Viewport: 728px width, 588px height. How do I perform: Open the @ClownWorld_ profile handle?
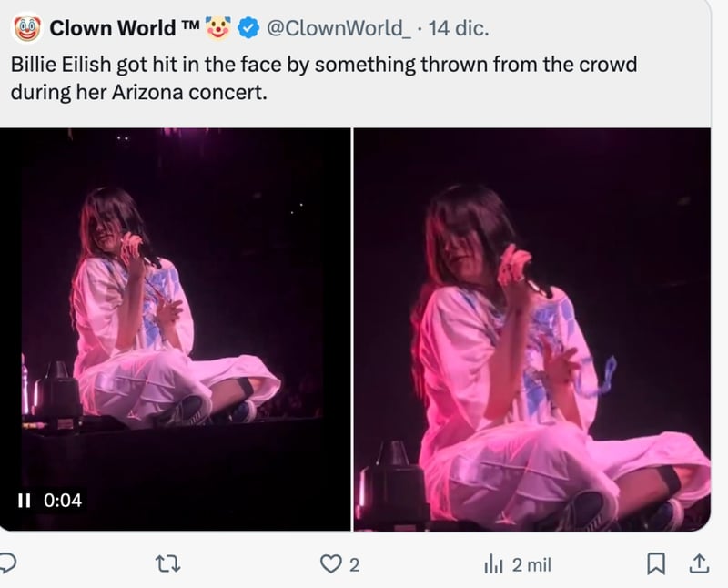pos(339,26)
